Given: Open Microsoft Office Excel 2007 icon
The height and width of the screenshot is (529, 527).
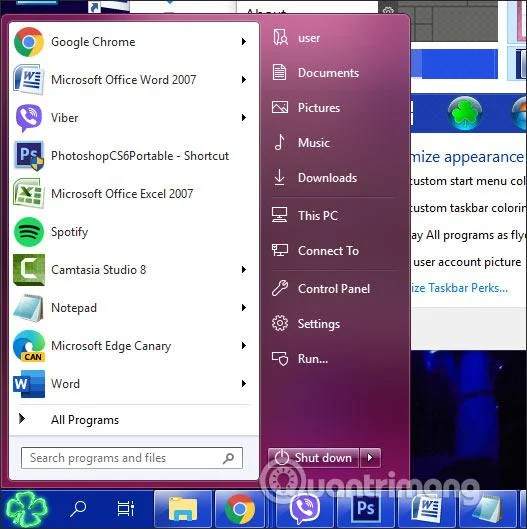Looking at the screenshot, I should [x=29, y=194].
